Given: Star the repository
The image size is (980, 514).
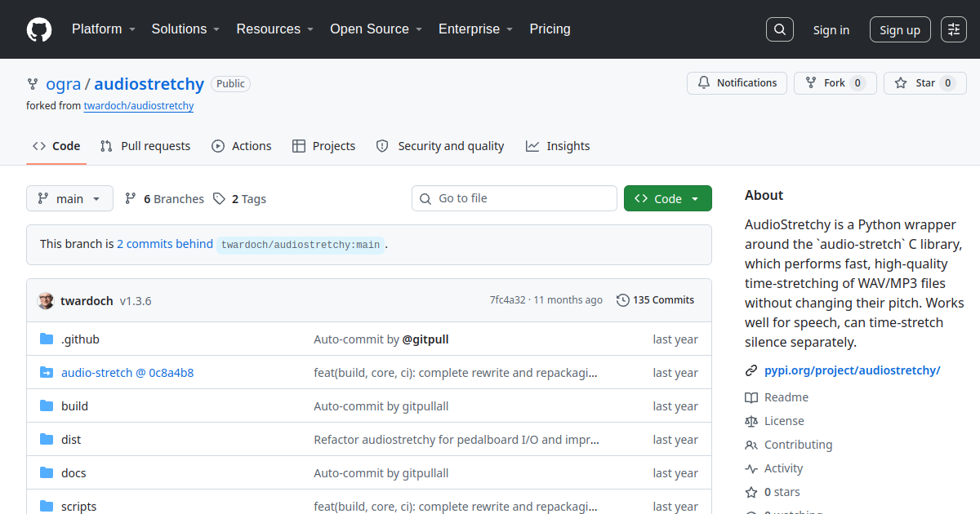Looking at the screenshot, I should pos(924,83).
